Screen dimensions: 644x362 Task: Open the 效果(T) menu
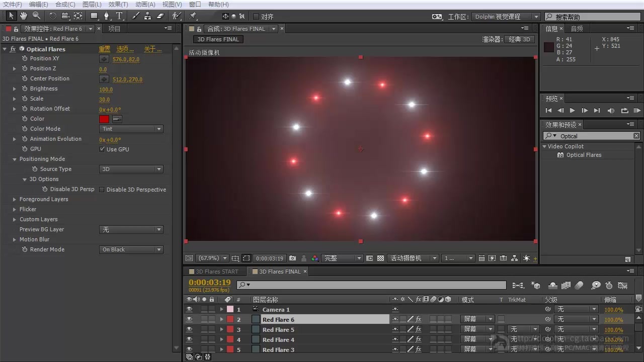[118, 5]
